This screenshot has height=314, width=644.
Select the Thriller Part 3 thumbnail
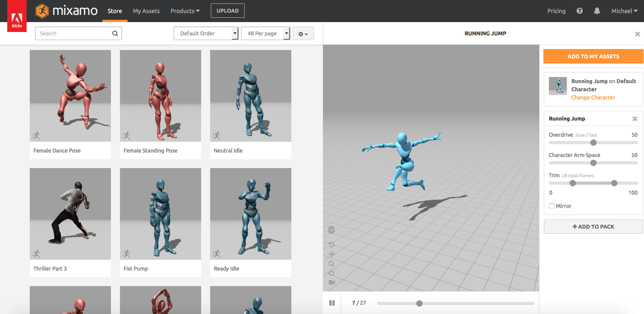coord(70,214)
